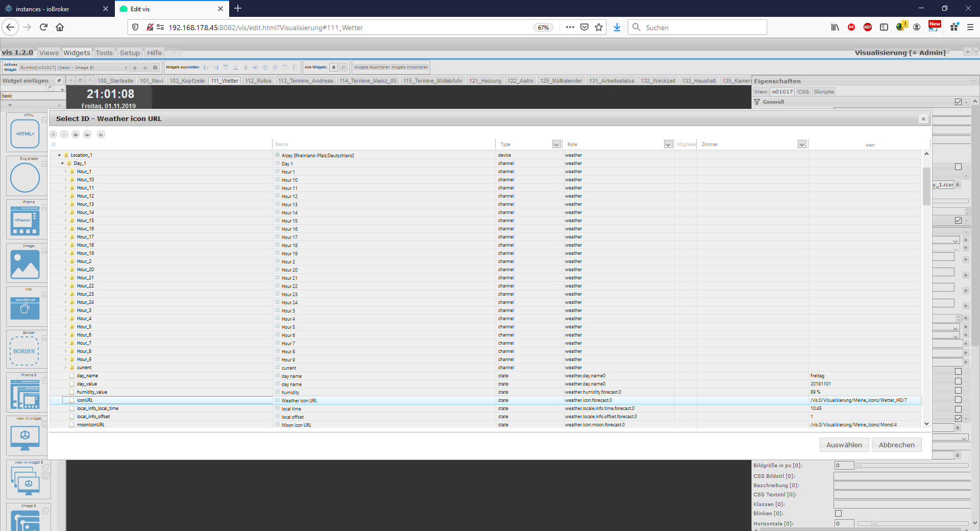This screenshot has height=531, width=980.
Task: Center widgets horizontally with the align icon
Action: pos(246,67)
